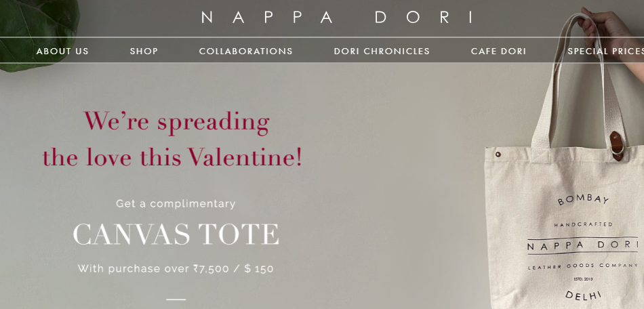This screenshot has height=309, width=644.
Task: Click the DELHI text on the bag
Action: click(x=583, y=295)
